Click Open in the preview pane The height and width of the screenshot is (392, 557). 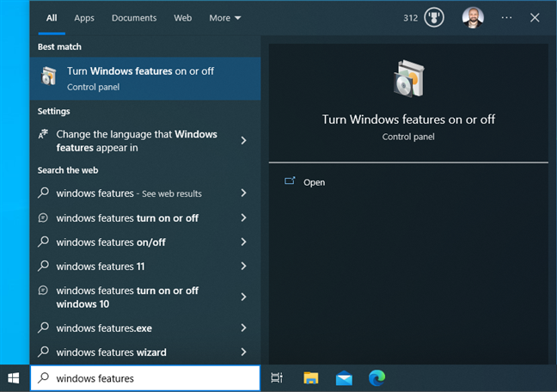(x=314, y=182)
